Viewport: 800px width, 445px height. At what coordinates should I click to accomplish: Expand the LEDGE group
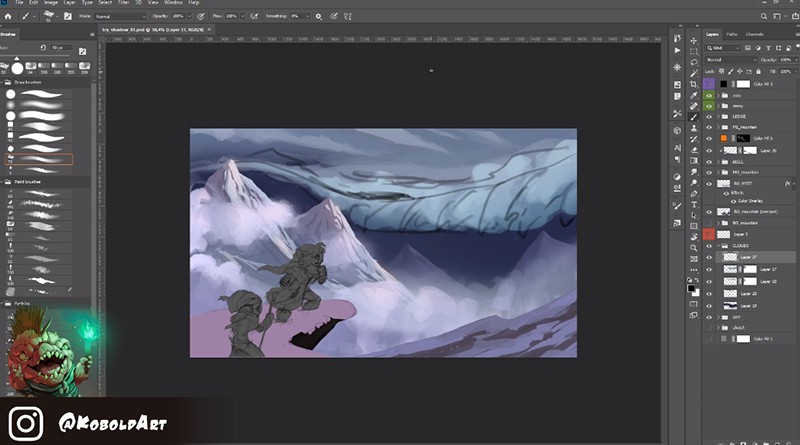pos(718,116)
